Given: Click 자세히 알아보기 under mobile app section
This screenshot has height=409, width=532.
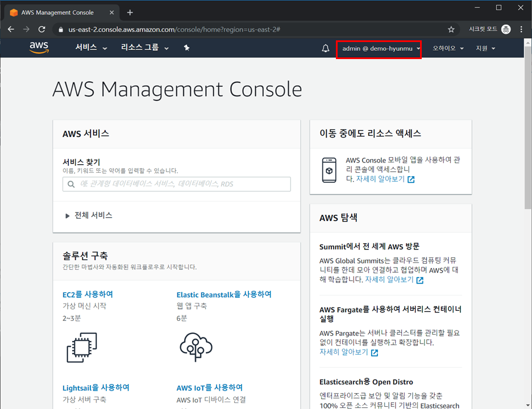Looking at the screenshot, I should pos(380,179).
